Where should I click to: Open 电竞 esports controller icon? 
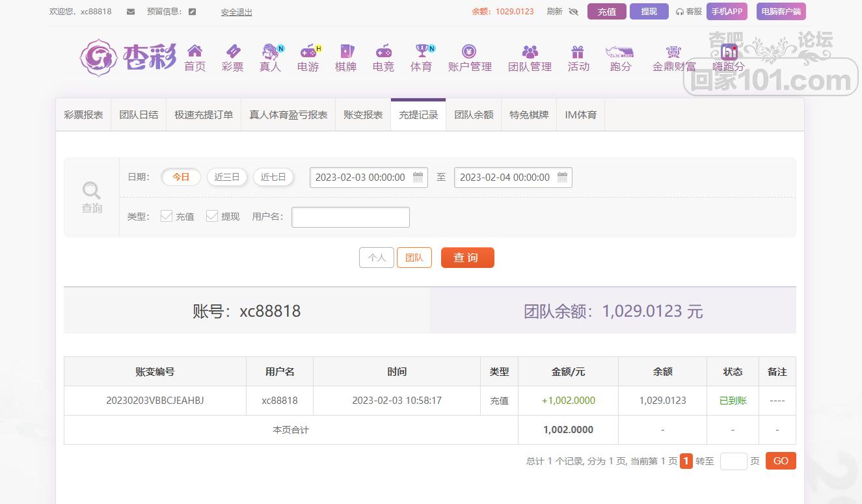pyautogui.click(x=383, y=51)
